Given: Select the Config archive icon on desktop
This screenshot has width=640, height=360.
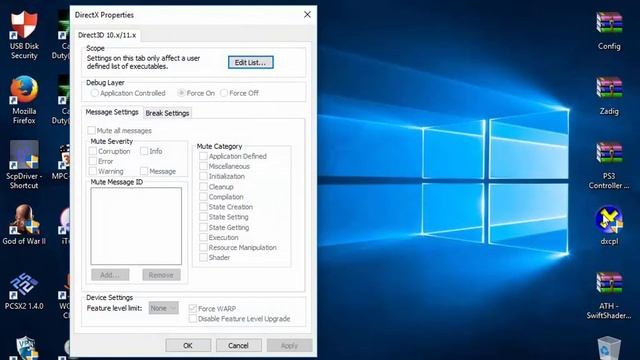Looking at the screenshot, I should click(609, 31).
